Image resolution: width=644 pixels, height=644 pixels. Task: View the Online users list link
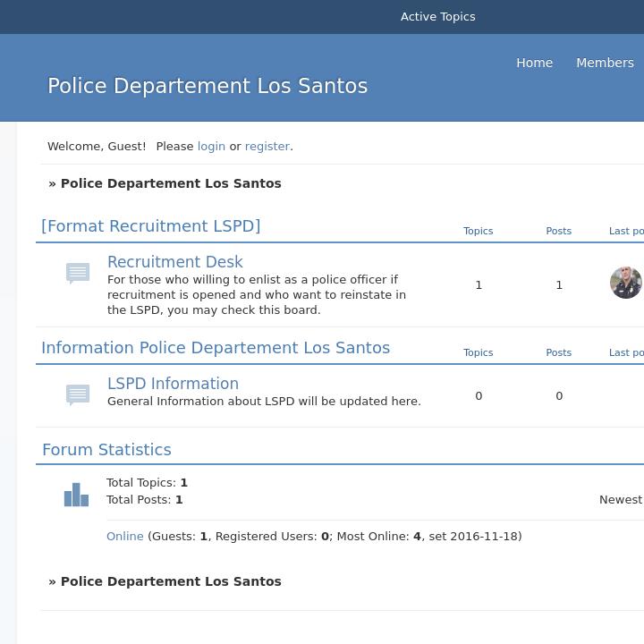(x=124, y=537)
